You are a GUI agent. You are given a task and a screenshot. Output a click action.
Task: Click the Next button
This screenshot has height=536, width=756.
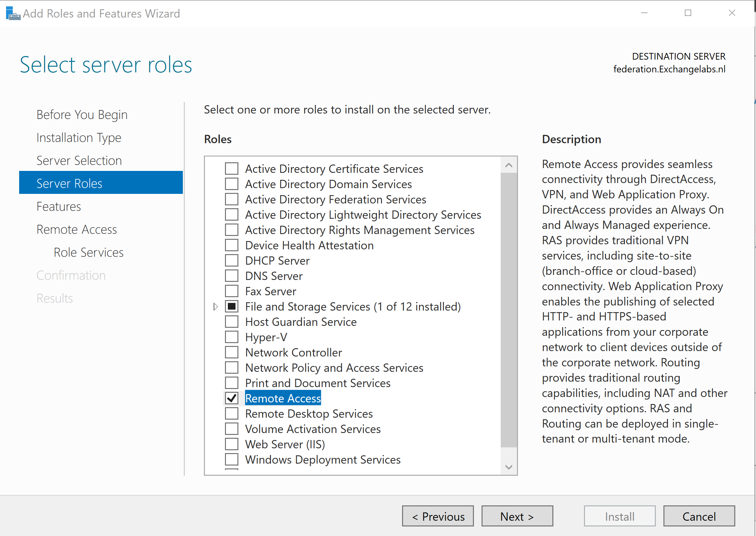click(x=517, y=516)
